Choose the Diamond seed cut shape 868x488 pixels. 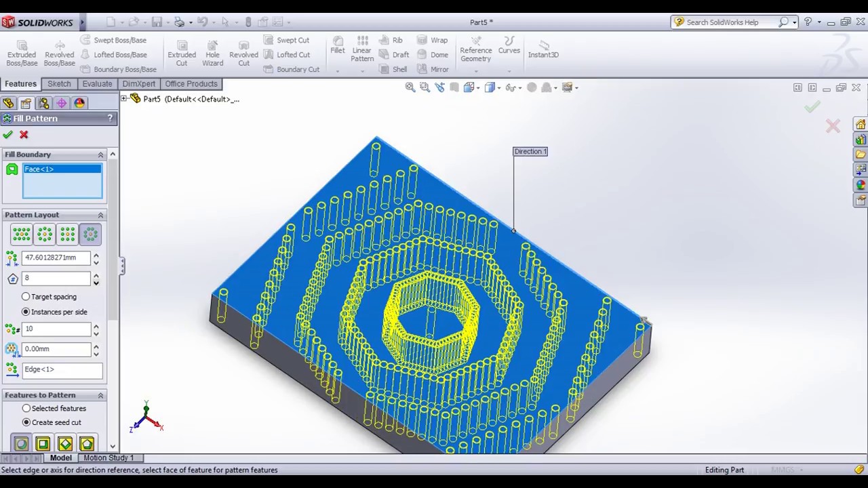pyautogui.click(x=65, y=444)
